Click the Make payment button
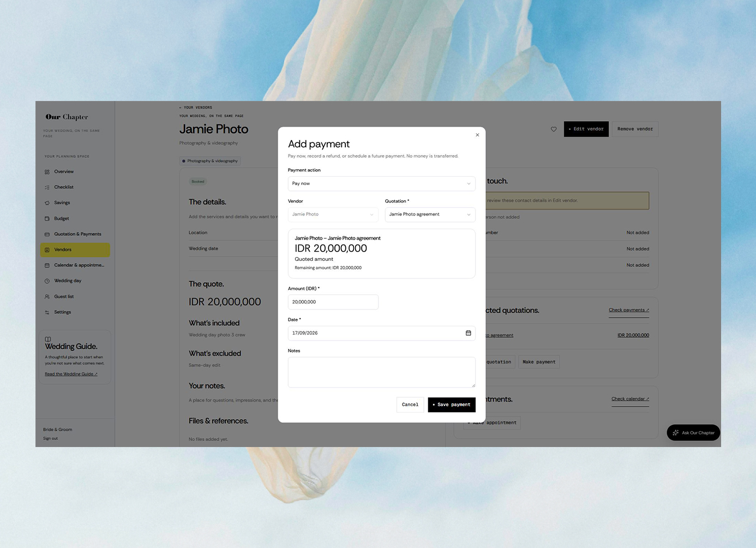Image resolution: width=756 pixels, height=548 pixels. click(539, 362)
